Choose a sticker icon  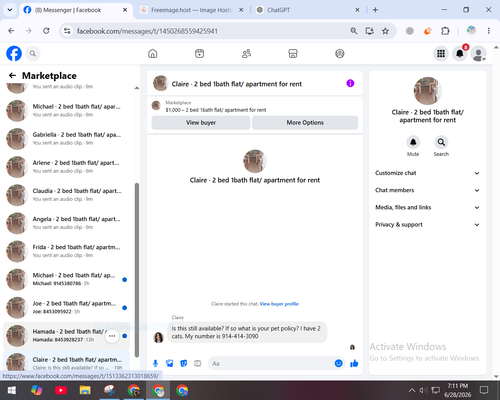(x=184, y=363)
